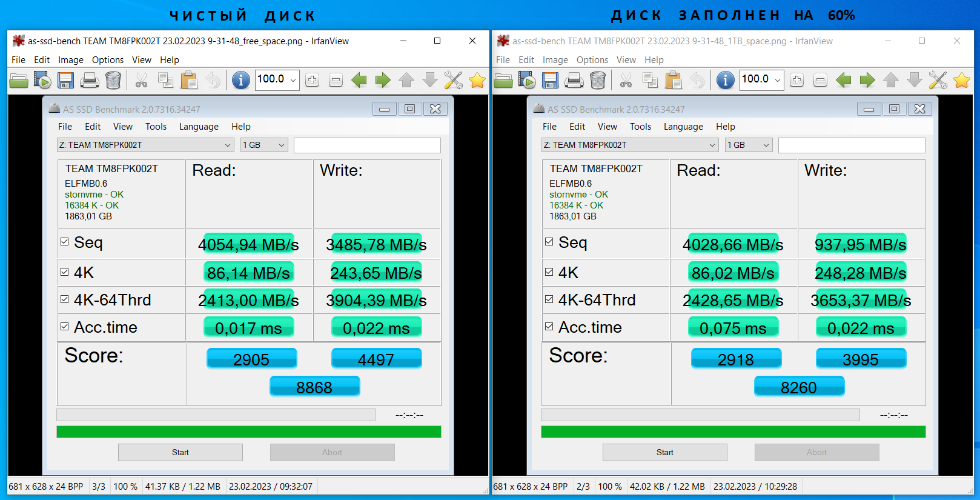
Task: Open a file in the free_space IrfanView window
Action: point(19,80)
